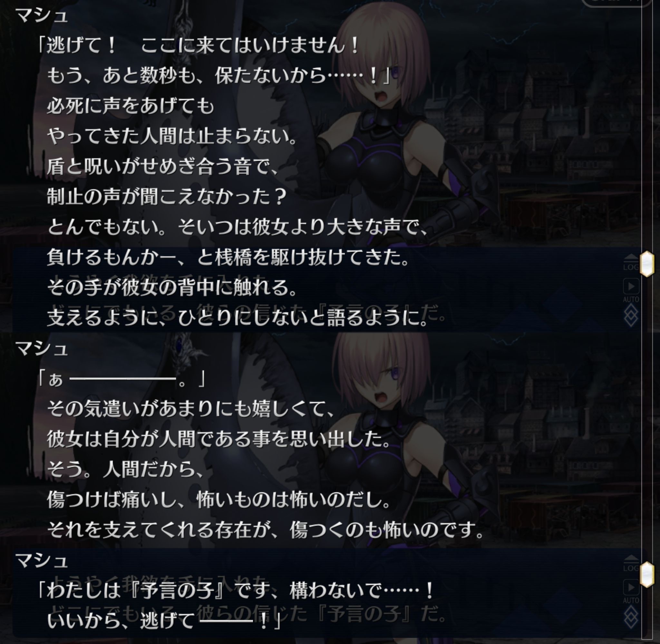Click the line 「逃げて! ここに来てはいけません!
660x644 pixels.
pyautogui.click(x=198, y=45)
